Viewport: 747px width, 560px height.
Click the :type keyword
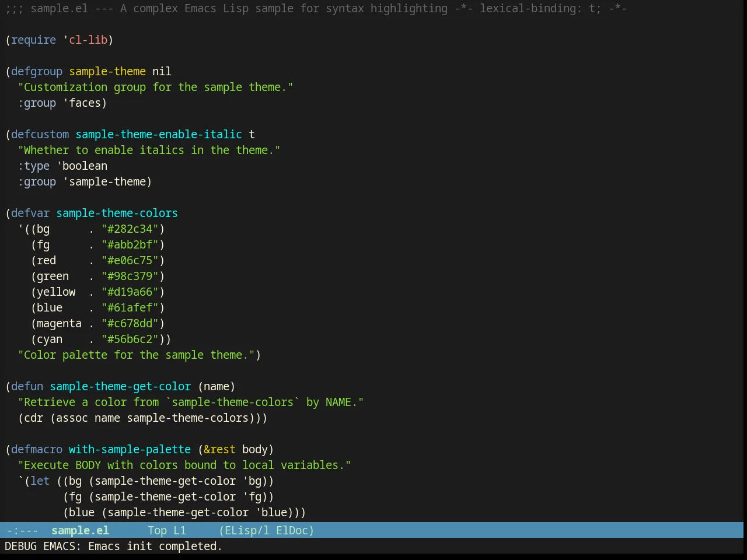point(34,166)
